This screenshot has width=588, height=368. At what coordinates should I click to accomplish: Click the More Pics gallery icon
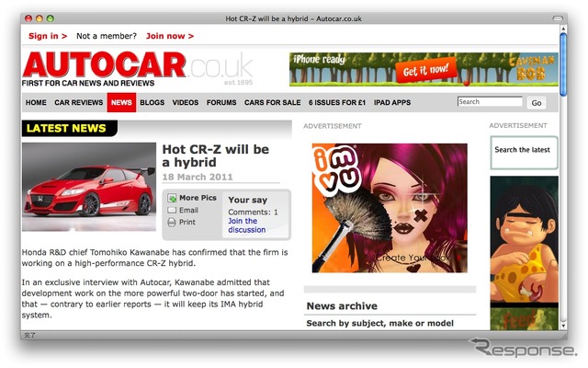click(172, 198)
